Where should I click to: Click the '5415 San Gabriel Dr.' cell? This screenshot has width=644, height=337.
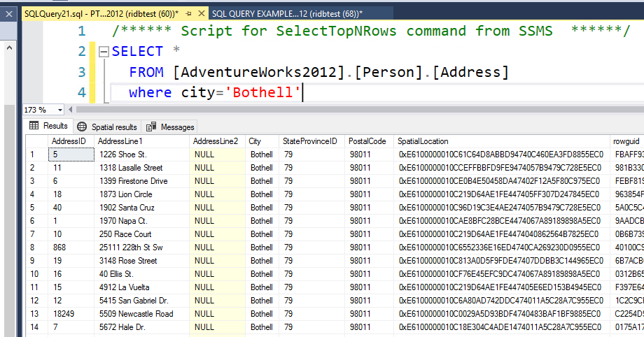(141, 301)
